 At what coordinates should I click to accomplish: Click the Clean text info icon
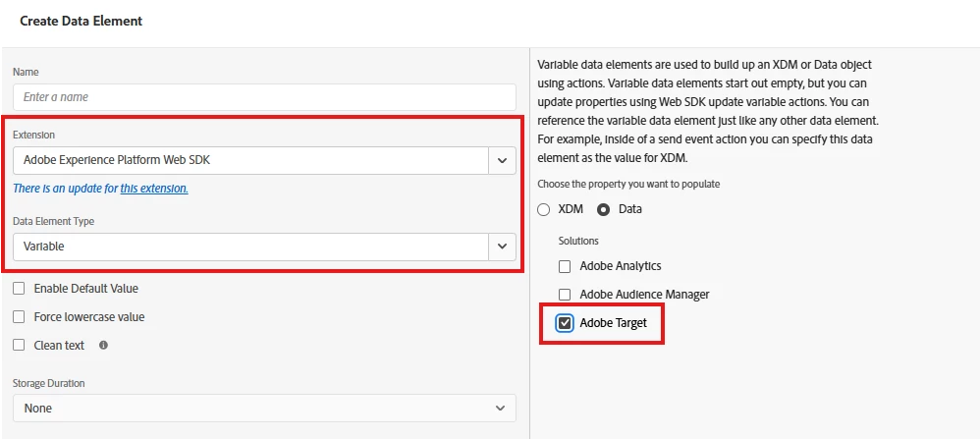[x=104, y=345]
